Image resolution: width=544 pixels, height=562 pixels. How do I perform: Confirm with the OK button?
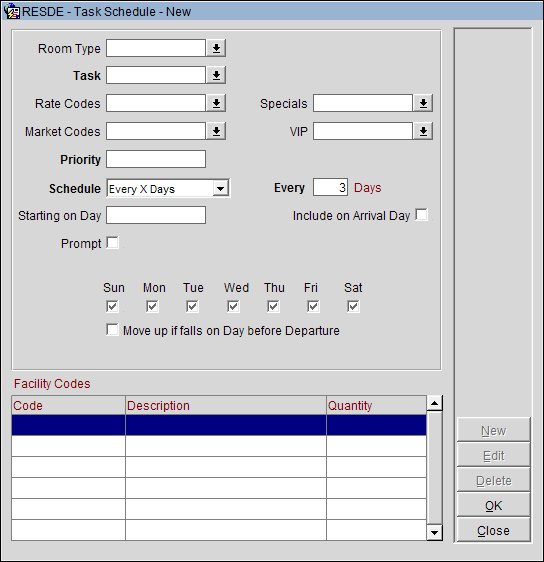(x=493, y=505)
